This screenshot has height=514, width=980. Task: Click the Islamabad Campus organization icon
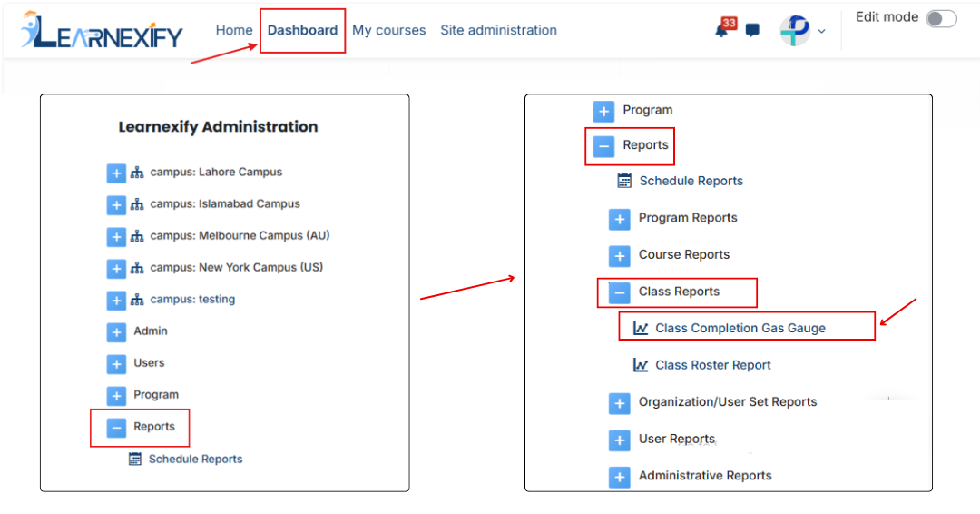coord(137,204)
